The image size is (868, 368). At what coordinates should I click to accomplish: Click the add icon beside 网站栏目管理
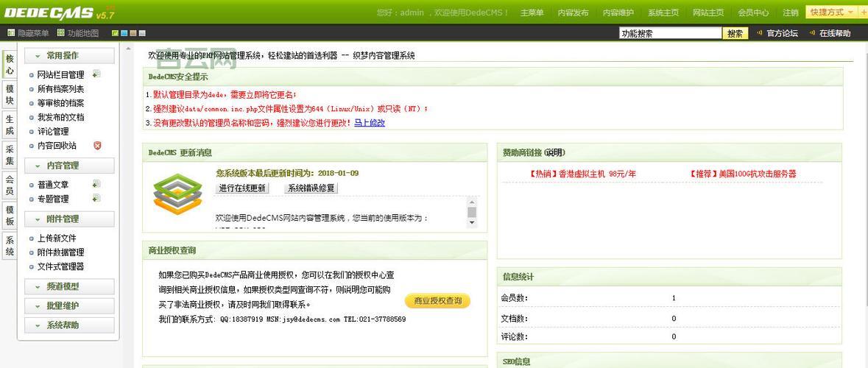96,74
